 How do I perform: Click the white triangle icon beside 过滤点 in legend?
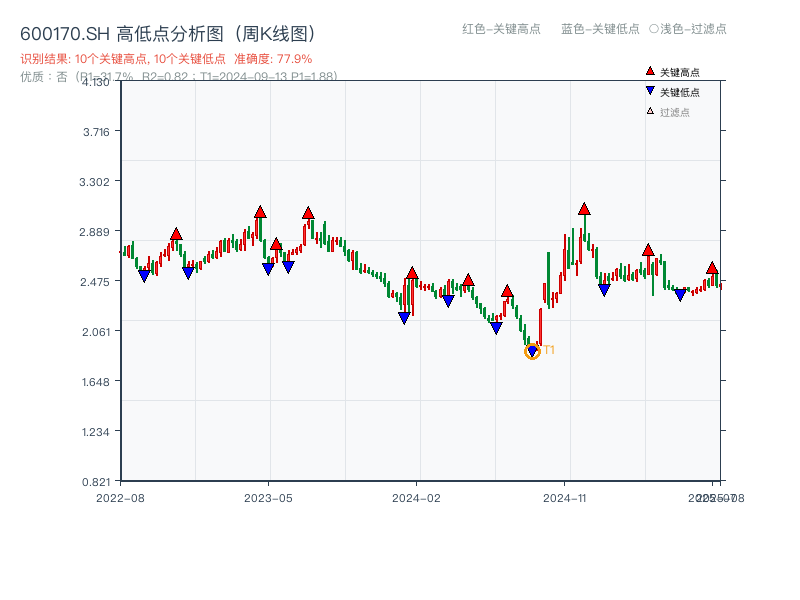pos(650,111)
